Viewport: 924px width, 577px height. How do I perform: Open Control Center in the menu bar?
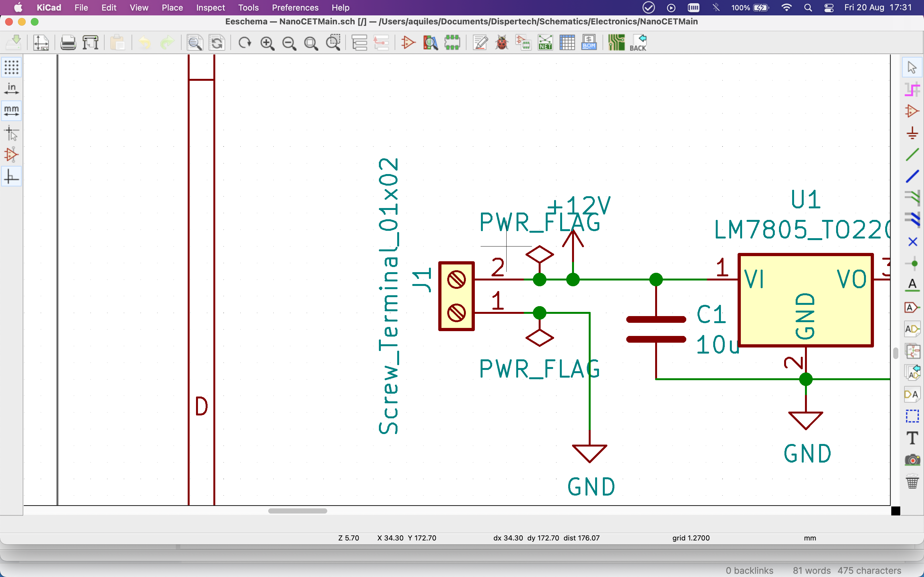tap(828, 8)
